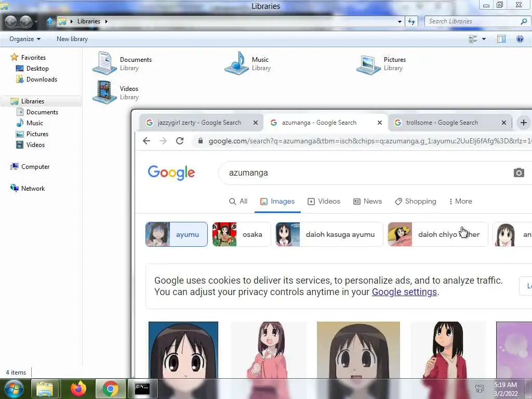The image size is (532, 399).
Task: Expand the address bar history dropdown
Action: 400,21
